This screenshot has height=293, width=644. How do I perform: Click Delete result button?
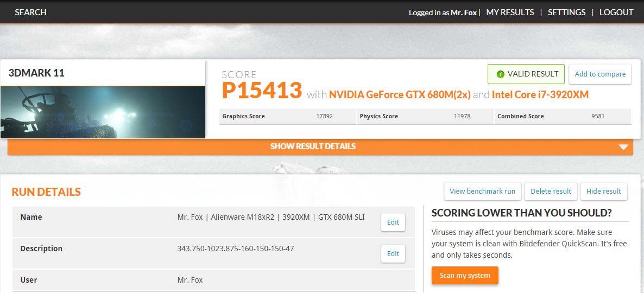click(x=551, y=191)
